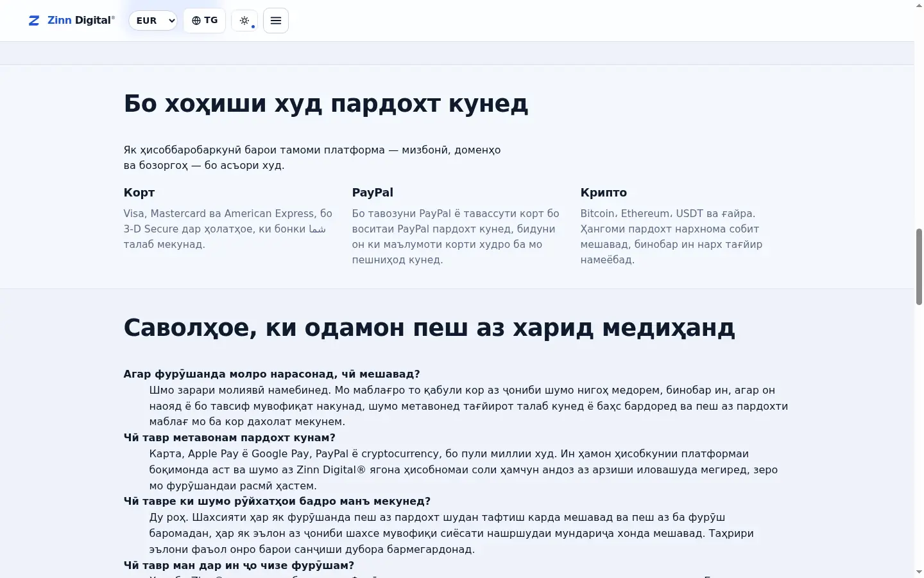Click the heading "Саволҳое, ки одамон пеш аз харид медиҳанд"
The width and height of the screenshot is (924, 578).
429,328
